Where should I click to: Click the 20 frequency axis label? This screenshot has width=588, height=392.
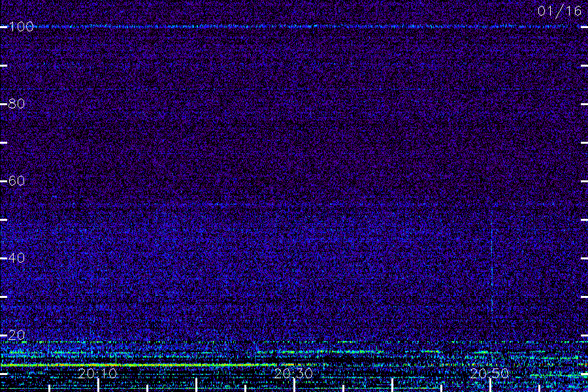point(16,335)
